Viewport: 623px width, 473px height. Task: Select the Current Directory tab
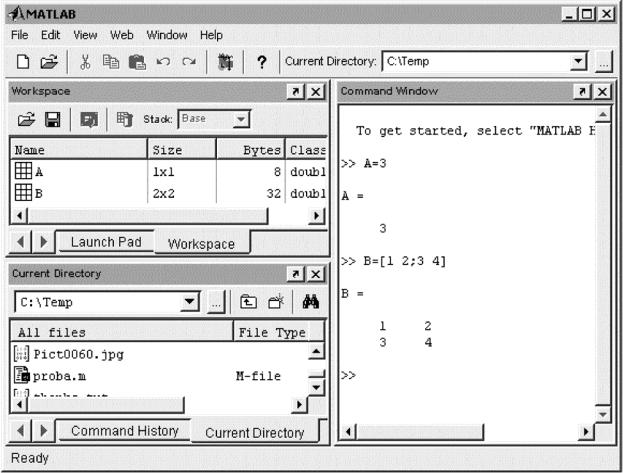(x=255, y=433)
